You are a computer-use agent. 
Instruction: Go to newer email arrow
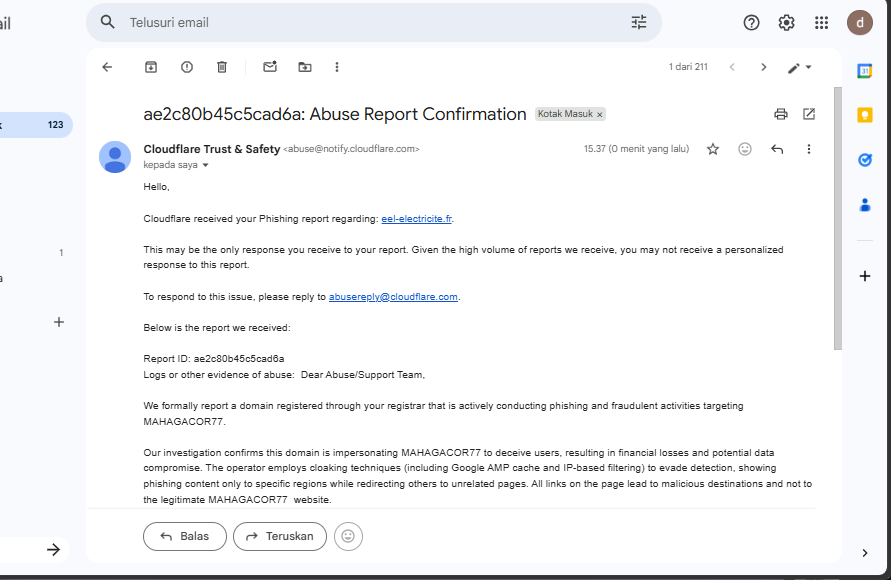tap(732, 67)
